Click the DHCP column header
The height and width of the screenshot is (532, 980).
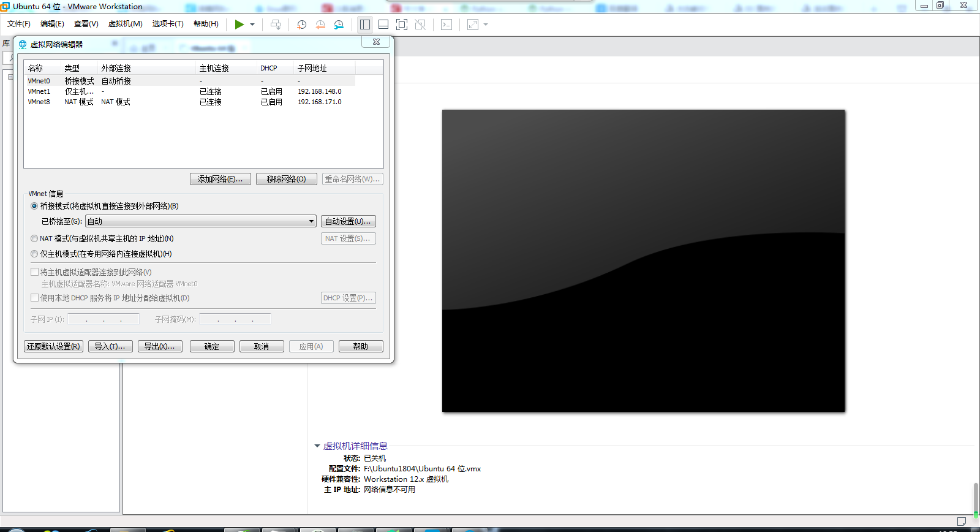click(x=276, y=68)
